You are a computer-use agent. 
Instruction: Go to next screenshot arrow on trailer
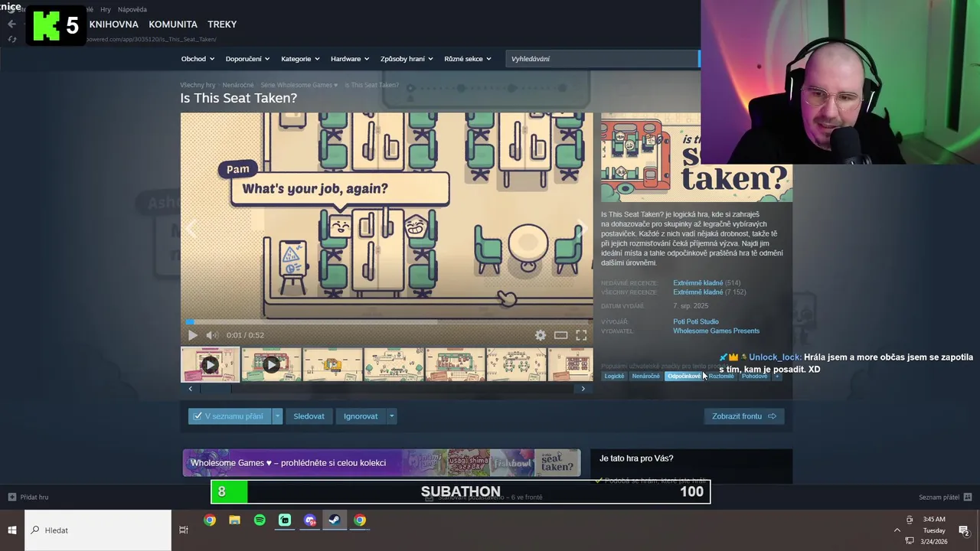(582, 228)
